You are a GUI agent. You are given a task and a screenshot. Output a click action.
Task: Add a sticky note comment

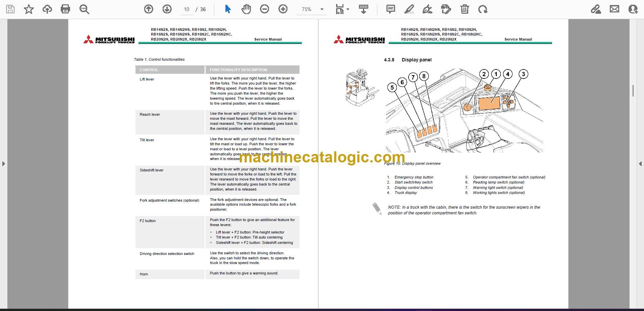pyautogui.click(x=391, y=9)
